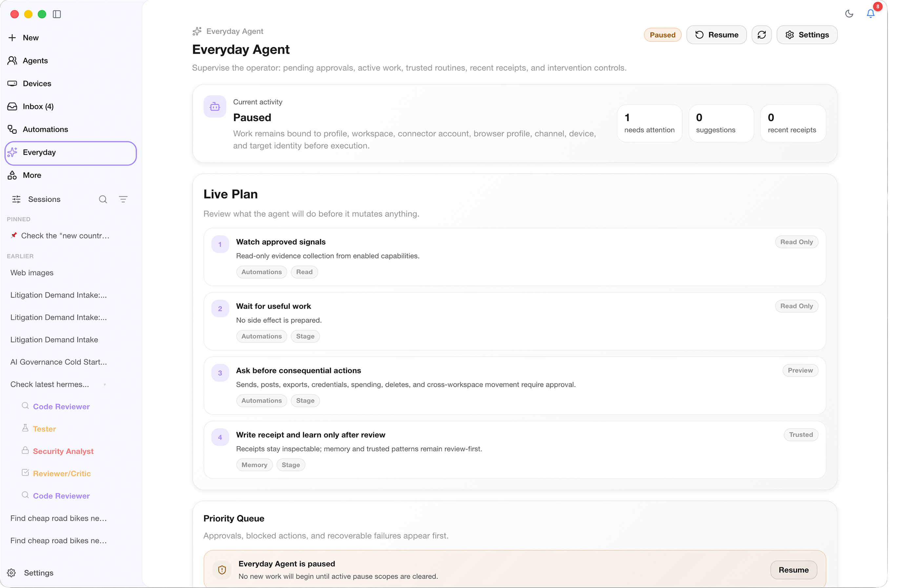This screenshot has width=911, height=588.
Task: Click the Security Analyst lock icon
Action: click(25, 450)
